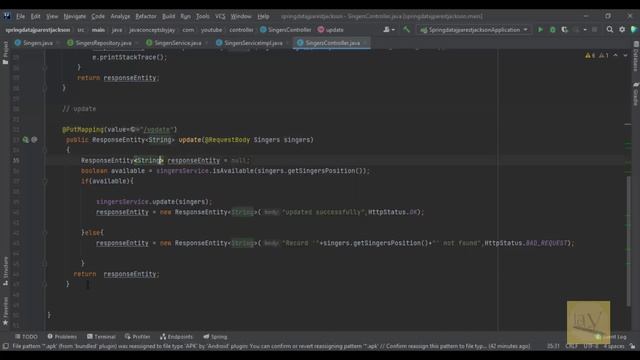The image size is (640, 360).
Task: Click the file pattern notification message in status bar
Action: 271,346
